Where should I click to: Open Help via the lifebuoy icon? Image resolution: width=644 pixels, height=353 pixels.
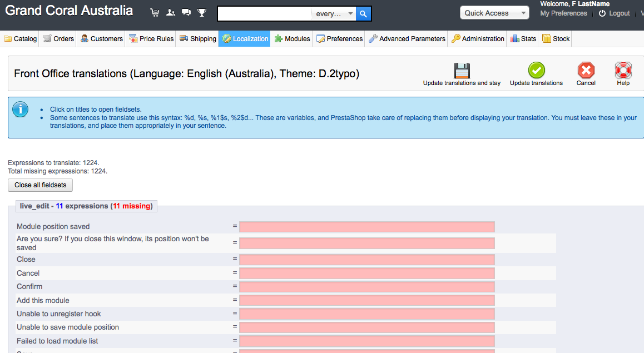[x=623, y=71]
